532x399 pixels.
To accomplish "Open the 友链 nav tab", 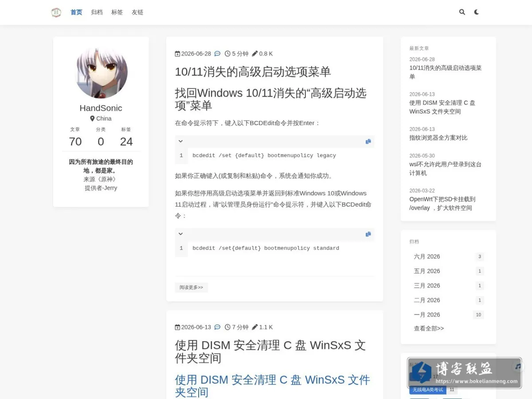I will 137,12.
